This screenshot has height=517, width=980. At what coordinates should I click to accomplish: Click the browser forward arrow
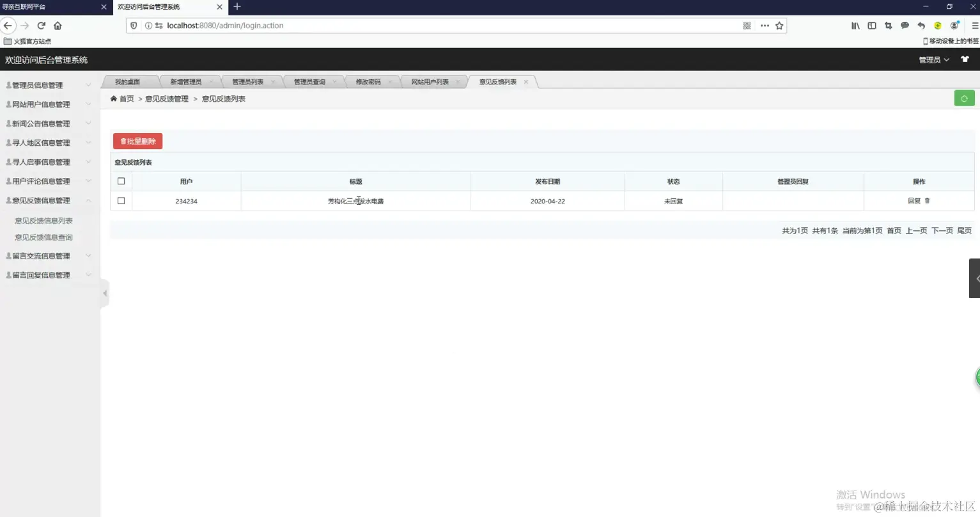25,26
